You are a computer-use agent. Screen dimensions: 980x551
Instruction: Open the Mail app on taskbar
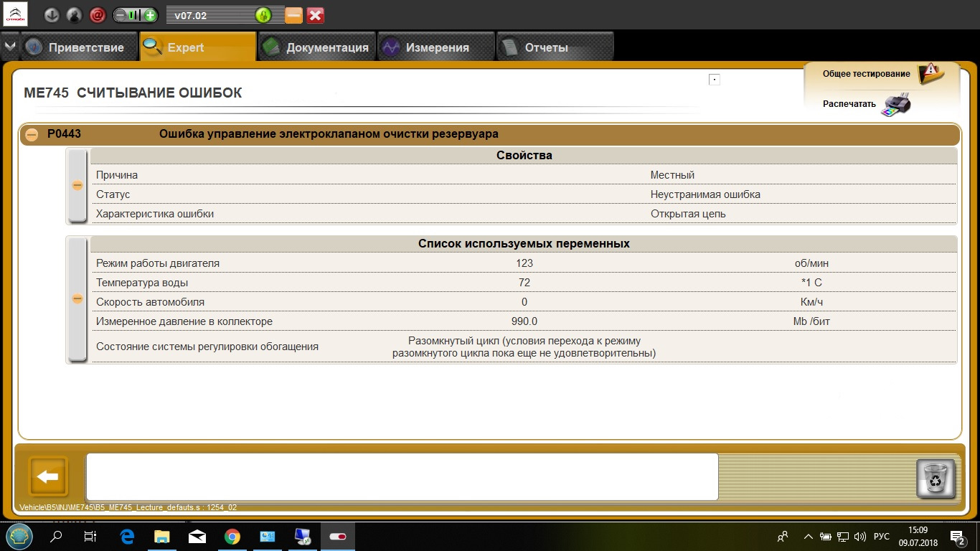click(197, 536)
